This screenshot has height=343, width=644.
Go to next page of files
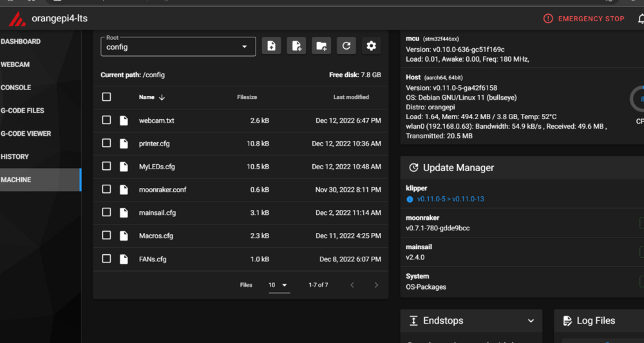click(376, 284)
